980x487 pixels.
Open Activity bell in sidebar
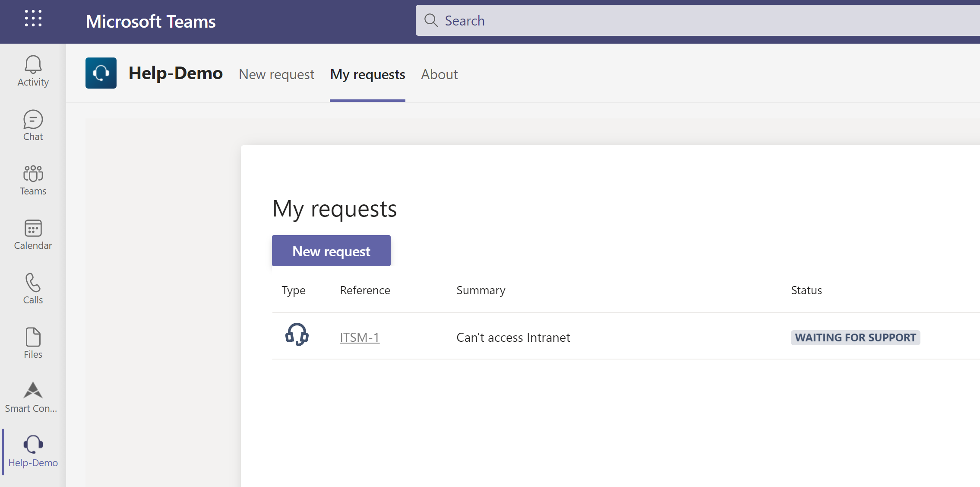(33, 71)
